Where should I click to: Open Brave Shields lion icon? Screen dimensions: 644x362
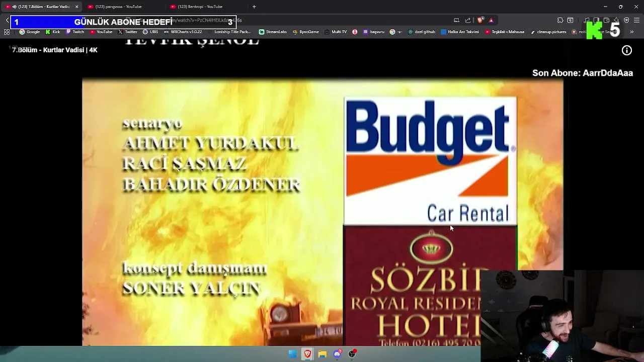480,20
